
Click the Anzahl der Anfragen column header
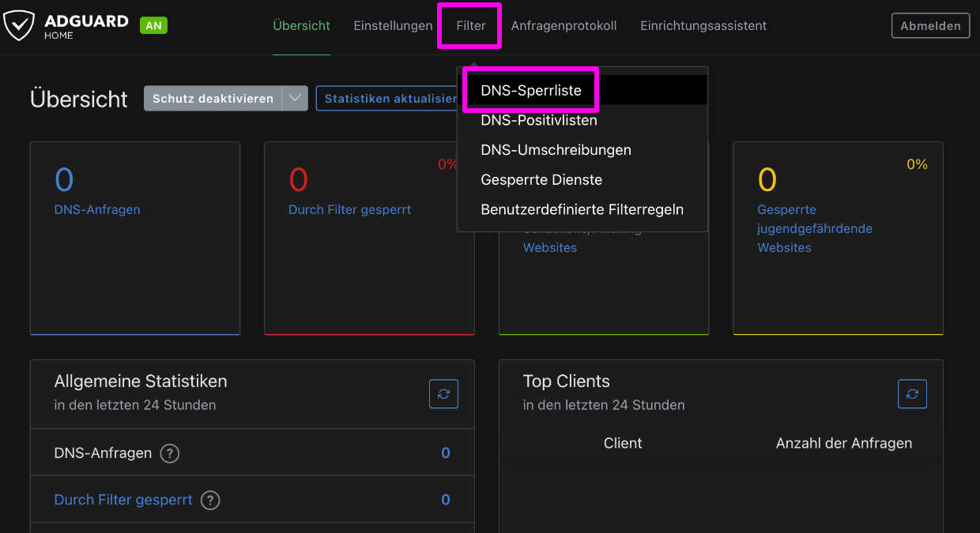click(844, 444)
